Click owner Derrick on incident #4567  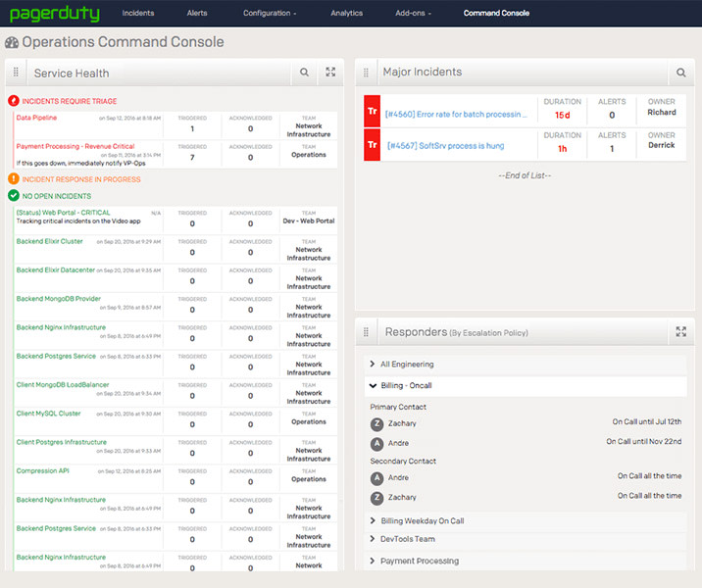coord(661,145)
